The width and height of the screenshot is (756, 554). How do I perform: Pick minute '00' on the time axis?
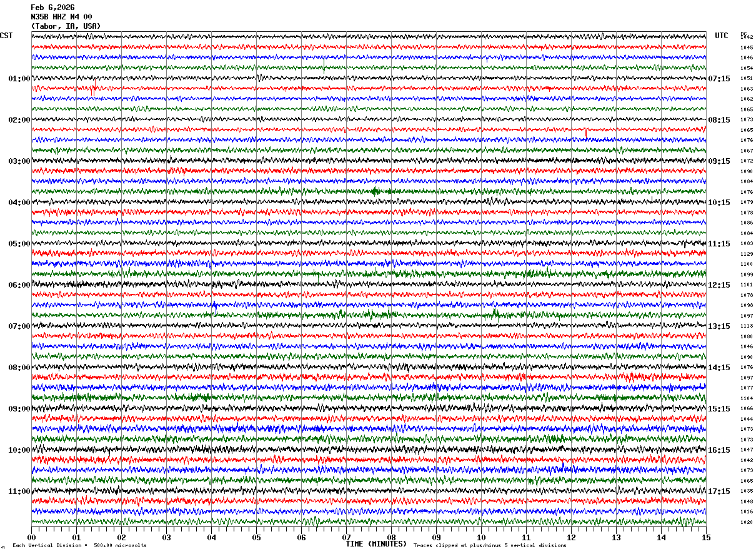(31, 537)
